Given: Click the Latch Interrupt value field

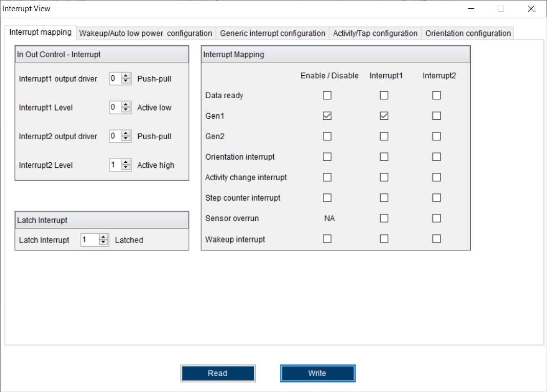Looking at the screenshot, I should click(90, 240).
